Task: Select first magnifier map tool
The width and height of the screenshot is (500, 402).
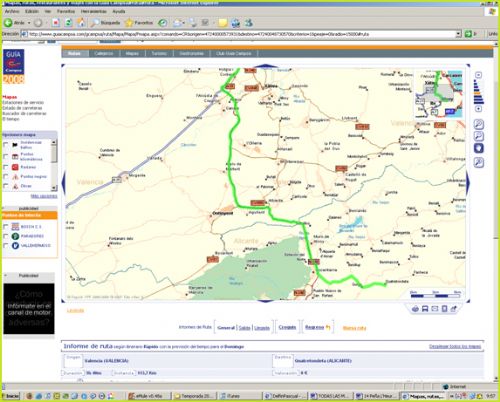Action: [x=479, y=125]
